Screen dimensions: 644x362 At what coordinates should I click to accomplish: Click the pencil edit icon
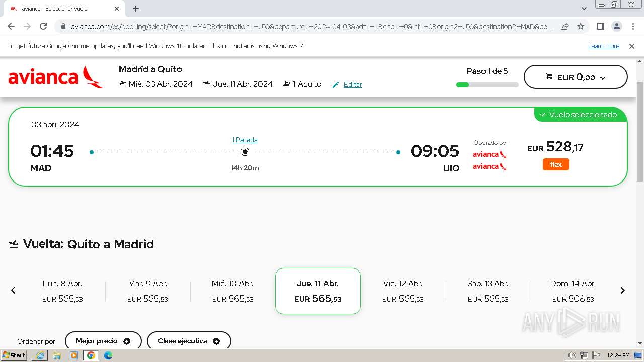[336, 85]
